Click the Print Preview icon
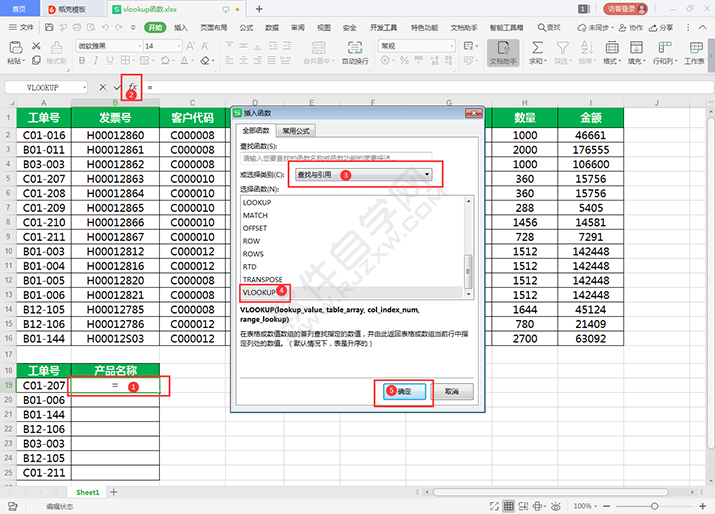The width and height of the screenshot is (715, 514). point(91,27)
